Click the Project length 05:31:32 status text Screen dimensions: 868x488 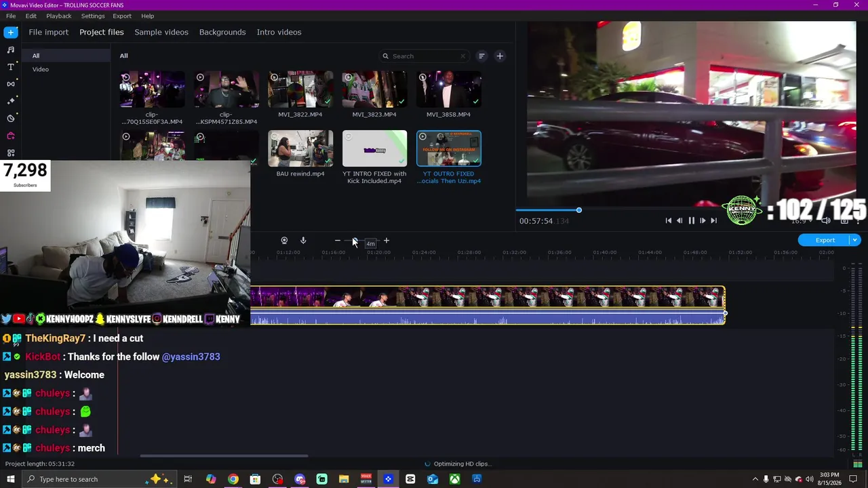pyautogui.click(x=40, y=464)
